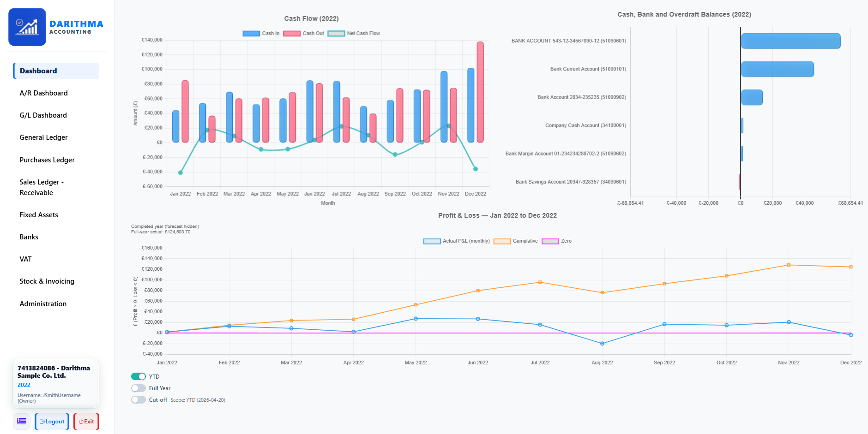The image size is (868, 434).
Task: Click the Cash Flow (2022) chart title
Action: 312,18
